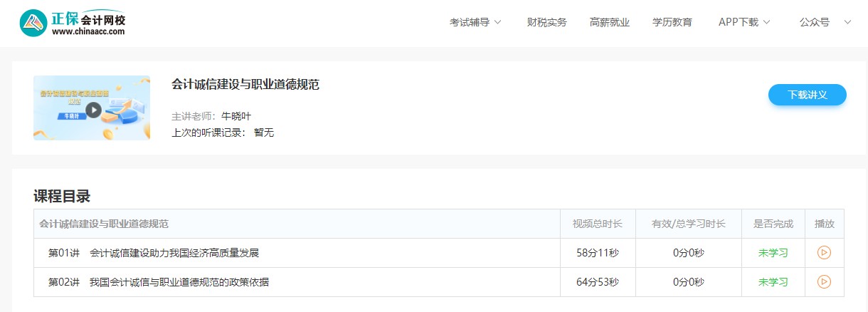Image resolution: width=868 pixels, height=312 pixels.
Task: Play lecture 第02讲 using its play icon
Action: click(824, 281)
